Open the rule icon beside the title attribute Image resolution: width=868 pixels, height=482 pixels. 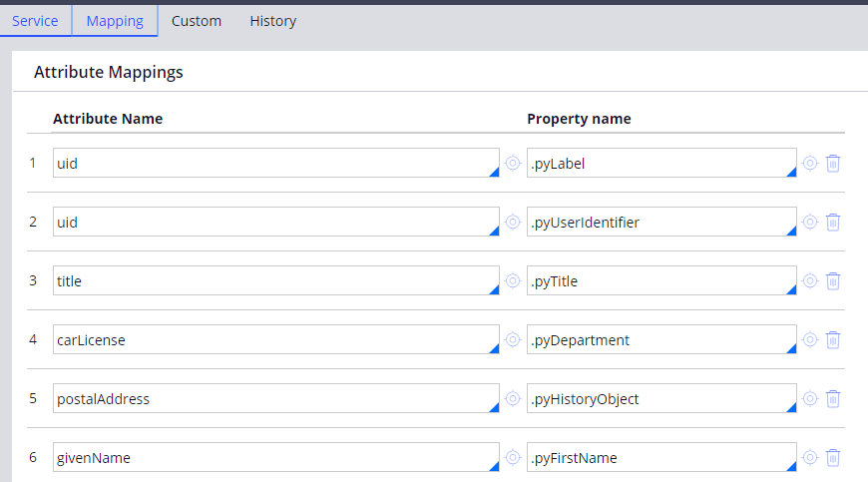click(513, 280)
